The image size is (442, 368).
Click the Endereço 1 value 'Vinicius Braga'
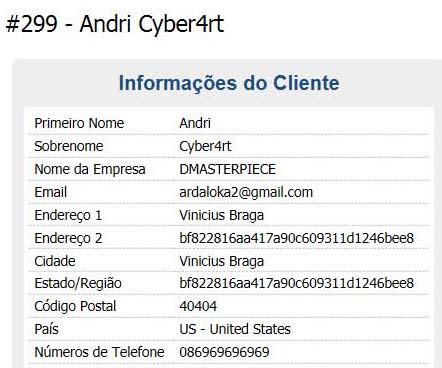(222, 215)
